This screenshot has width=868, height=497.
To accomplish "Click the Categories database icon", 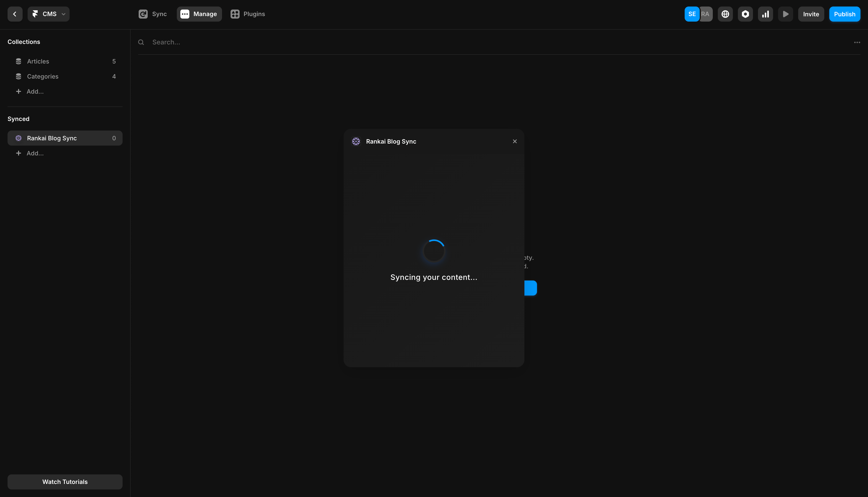I will 18,76.
